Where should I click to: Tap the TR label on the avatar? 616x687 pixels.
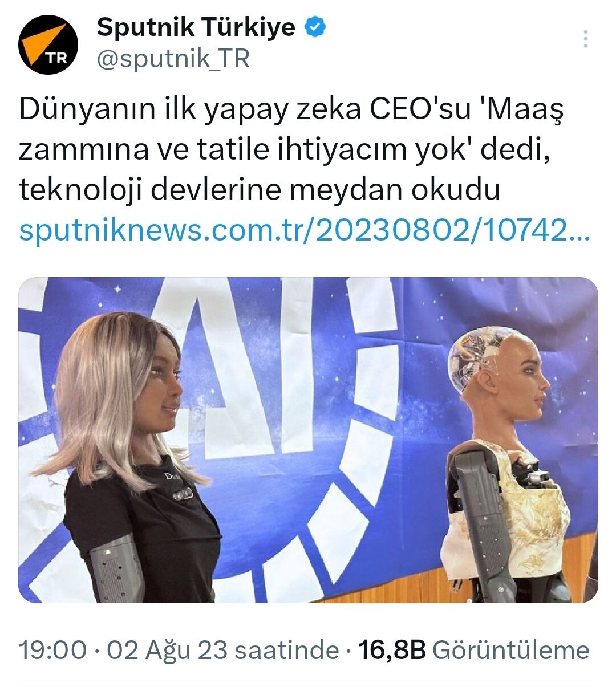[56, 58]
